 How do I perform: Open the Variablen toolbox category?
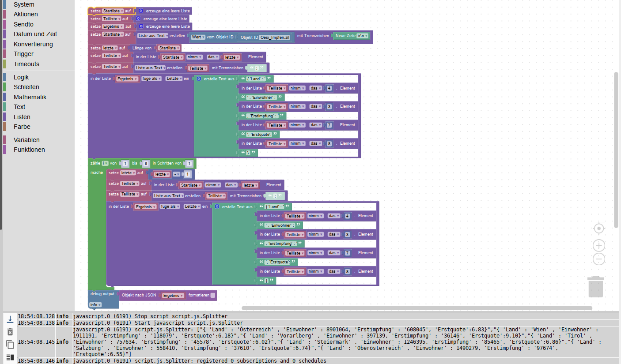27,140
